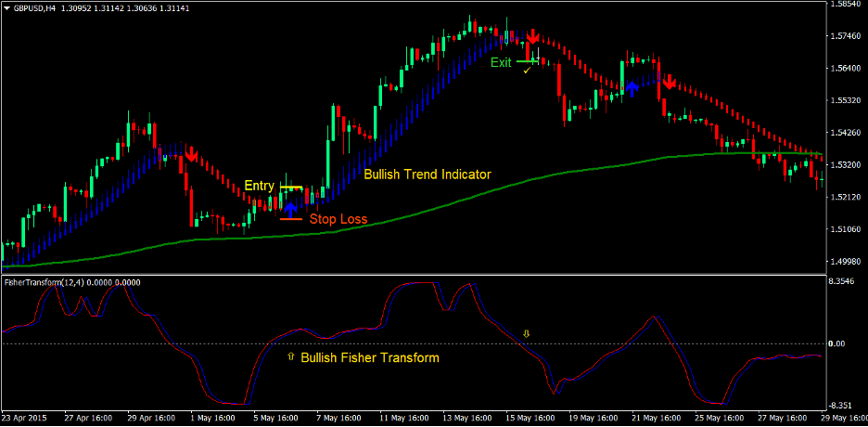Select the Entry text label

click(x=259, y=187)
